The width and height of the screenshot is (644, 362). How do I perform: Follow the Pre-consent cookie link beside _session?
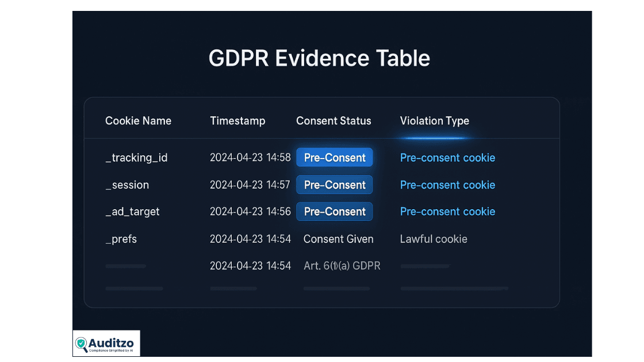447,184
